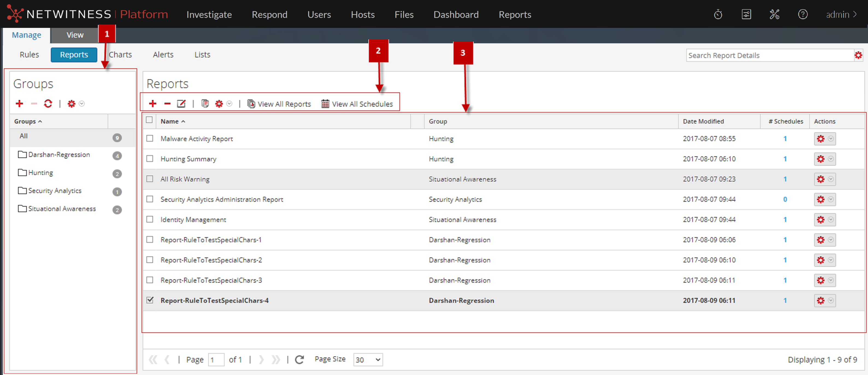Image resolution: width=868 pixels, height=375 pixels.
Task: Open the help question mark icon
Action: 803,14
